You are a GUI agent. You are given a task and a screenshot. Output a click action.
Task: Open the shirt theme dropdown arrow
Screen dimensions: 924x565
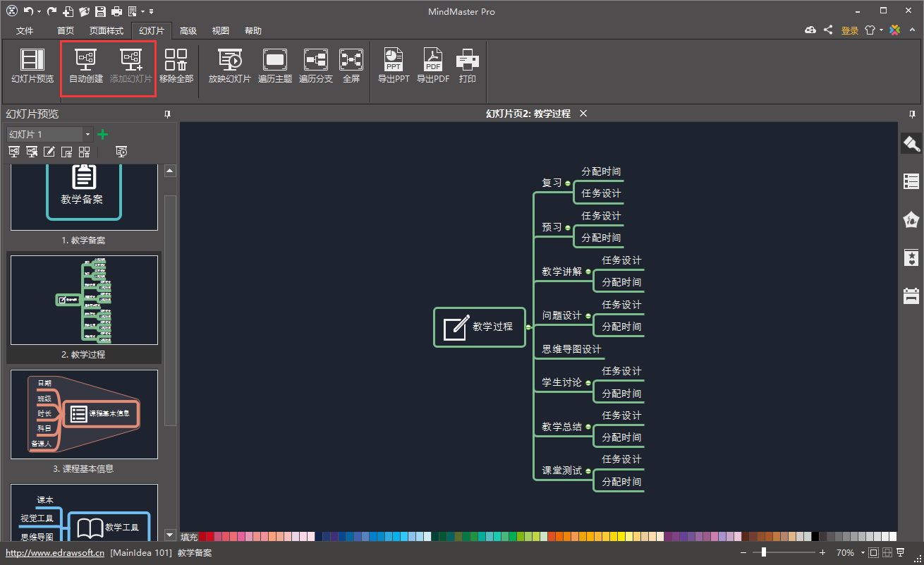(x=881, y=31)
